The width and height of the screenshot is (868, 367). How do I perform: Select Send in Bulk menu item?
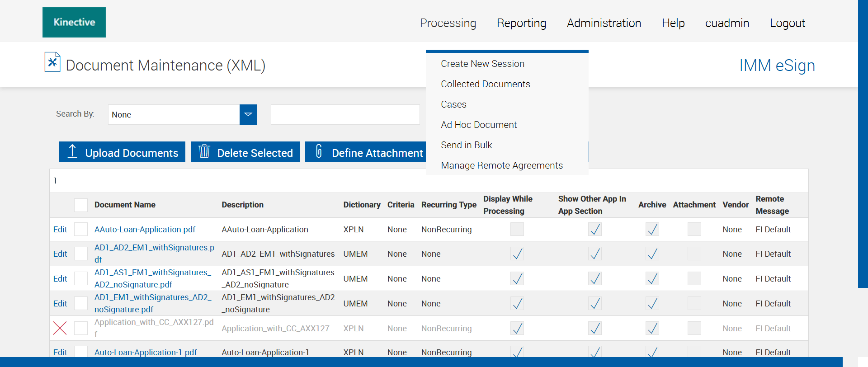466,145
